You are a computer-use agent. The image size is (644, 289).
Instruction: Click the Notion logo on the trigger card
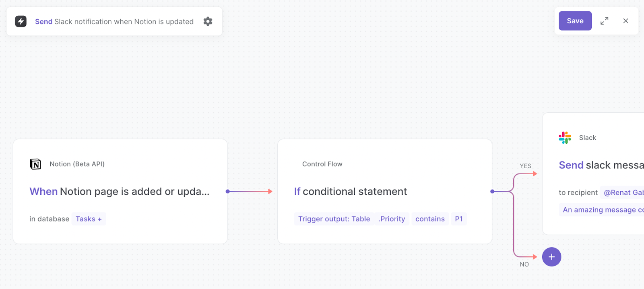35,164
